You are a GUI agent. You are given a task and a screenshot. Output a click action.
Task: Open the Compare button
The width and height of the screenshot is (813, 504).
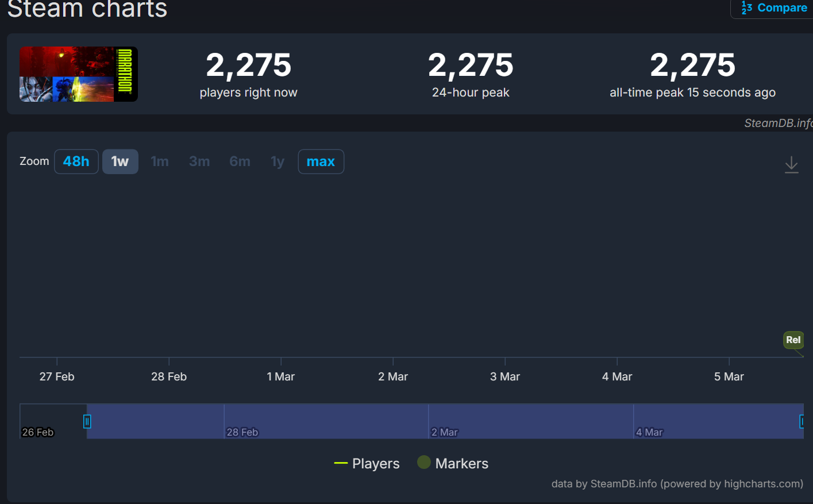[773, 8]
